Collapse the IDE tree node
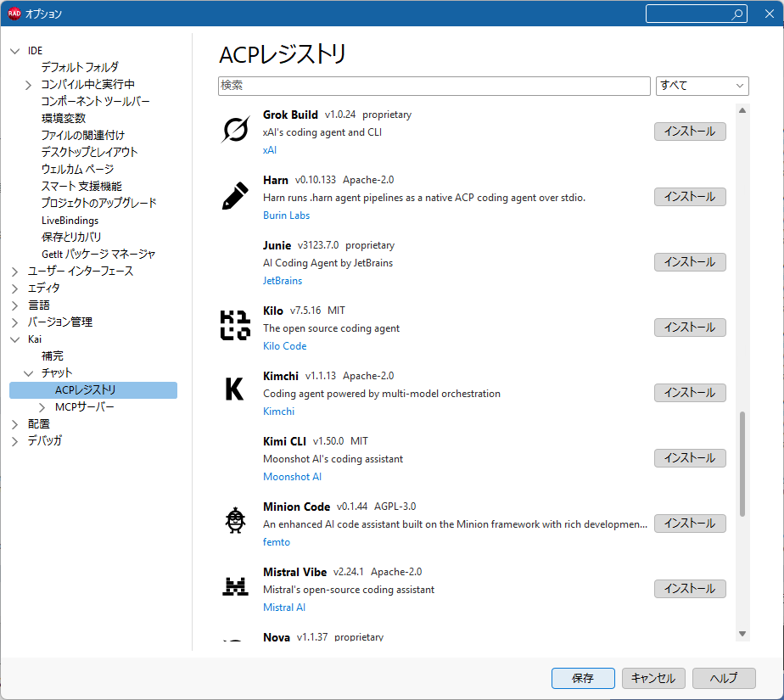 coord(15,51)
